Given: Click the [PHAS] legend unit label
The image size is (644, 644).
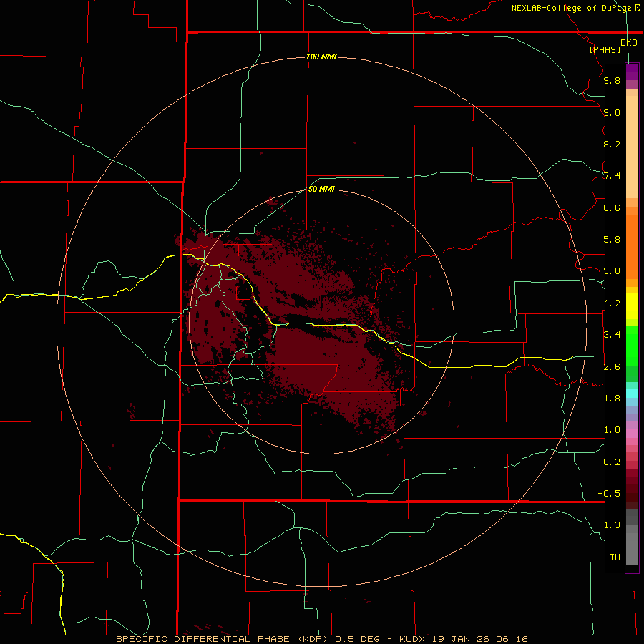Looking at the screenshot, I should coord(605,49).
